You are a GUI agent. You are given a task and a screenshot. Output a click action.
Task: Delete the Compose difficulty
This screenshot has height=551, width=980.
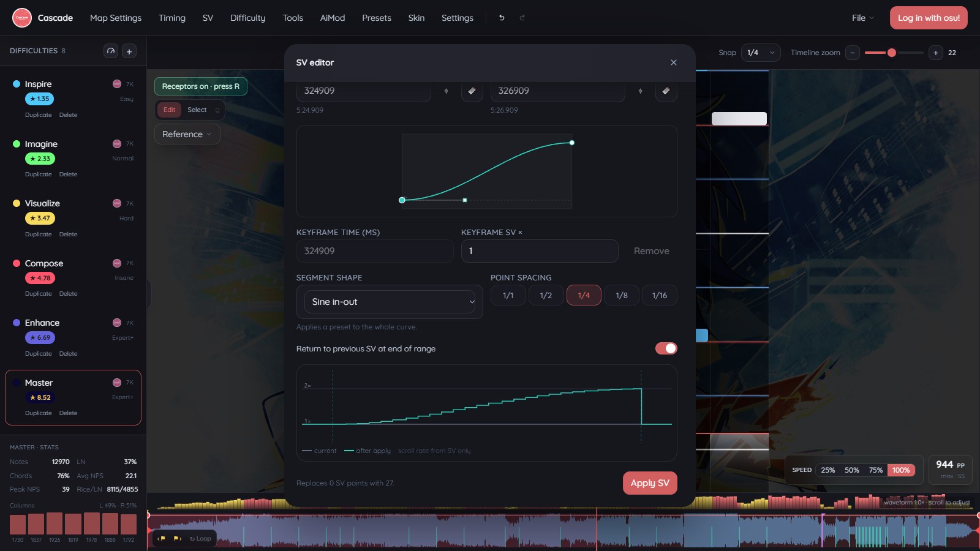pos(69,294)
